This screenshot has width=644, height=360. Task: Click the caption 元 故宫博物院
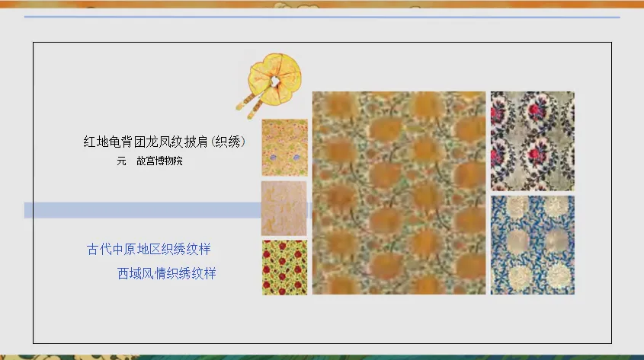point(149,161)
